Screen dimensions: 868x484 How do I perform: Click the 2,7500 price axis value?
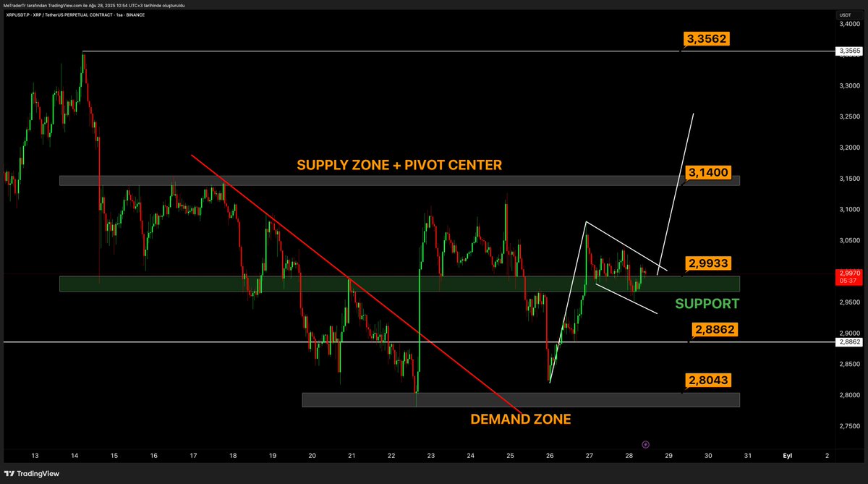[x=848, y=426]
